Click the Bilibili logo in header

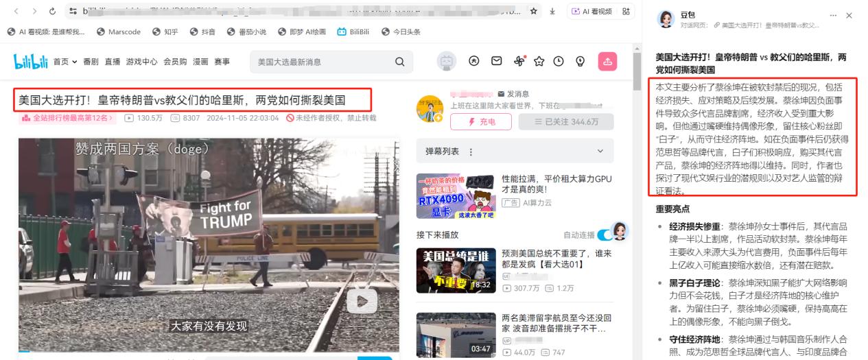pyautogui.click(x=31, y=62)
